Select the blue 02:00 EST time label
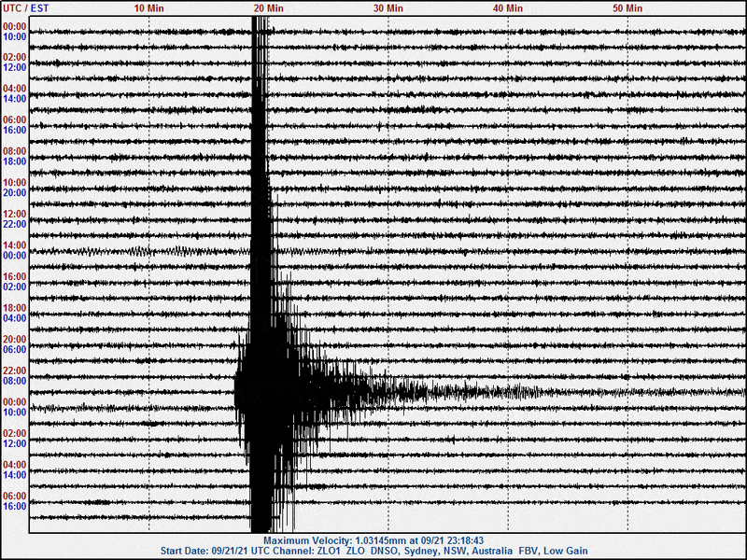 coord(15,287)
